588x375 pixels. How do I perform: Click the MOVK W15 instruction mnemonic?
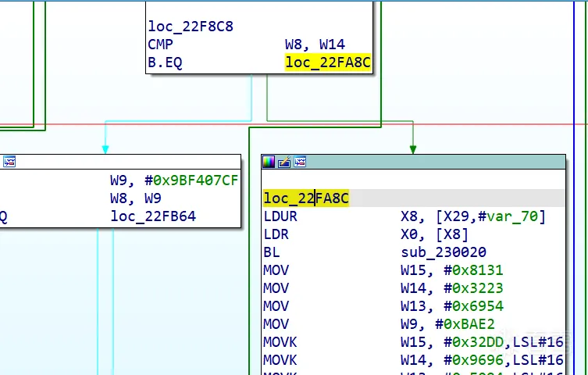tap(280, 342)
